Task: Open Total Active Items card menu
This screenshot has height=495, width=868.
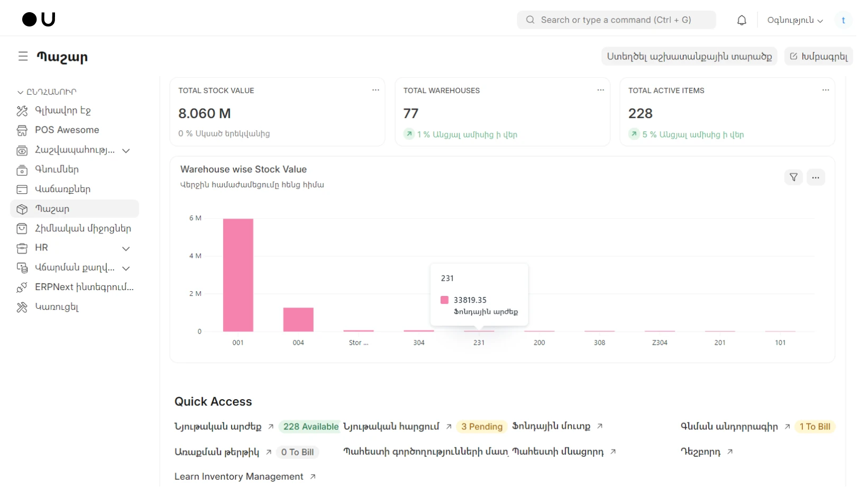Action: pyautogui.click(x=825, y=90)
